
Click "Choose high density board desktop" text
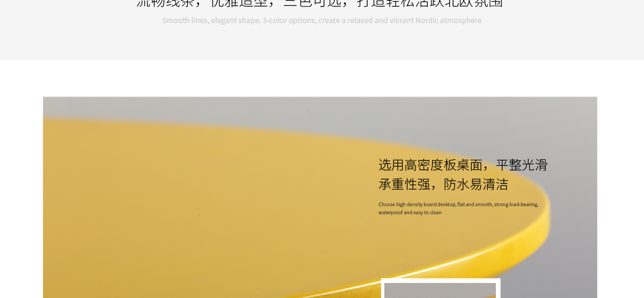416,205
